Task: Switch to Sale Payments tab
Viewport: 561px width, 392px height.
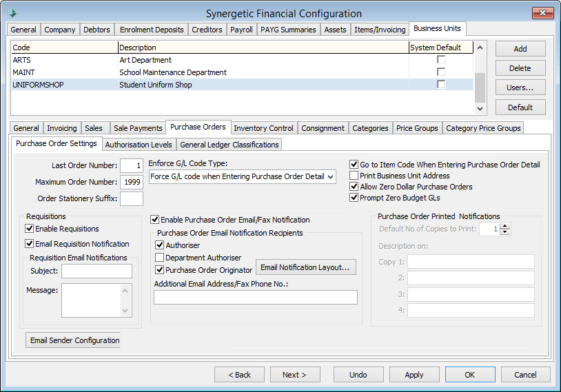Action: tap(138, 128)
